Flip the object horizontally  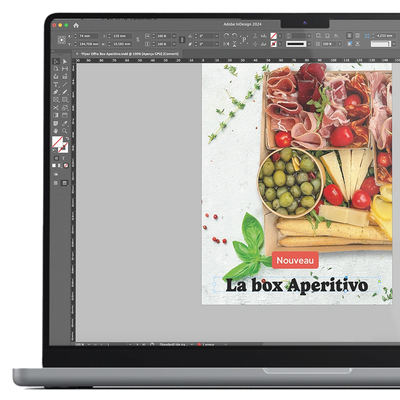226,44
